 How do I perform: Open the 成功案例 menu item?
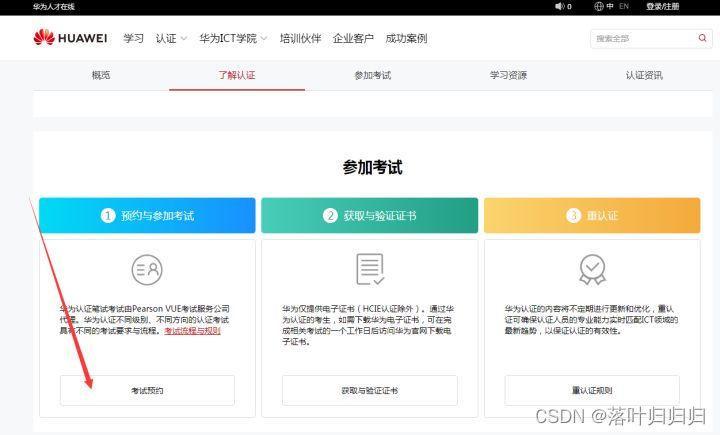406,39
